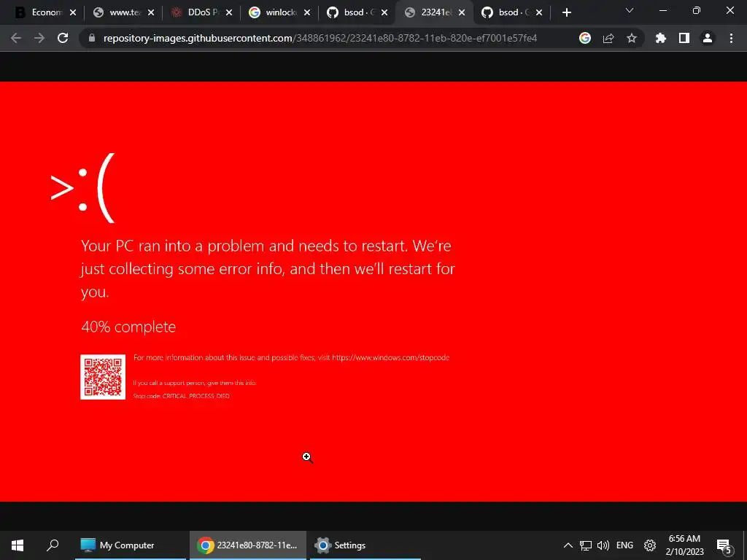
Task: Open My Computer from the taskbar
Action: pos(130,545)
